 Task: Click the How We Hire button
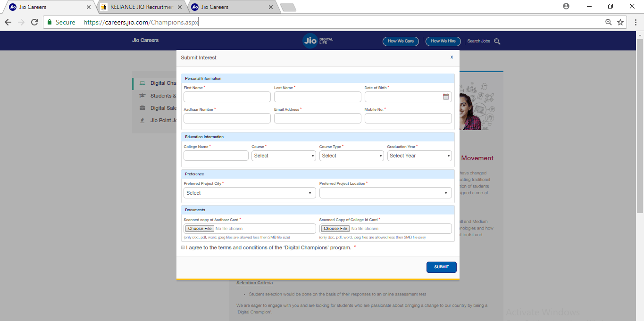(x=443, y=41)
